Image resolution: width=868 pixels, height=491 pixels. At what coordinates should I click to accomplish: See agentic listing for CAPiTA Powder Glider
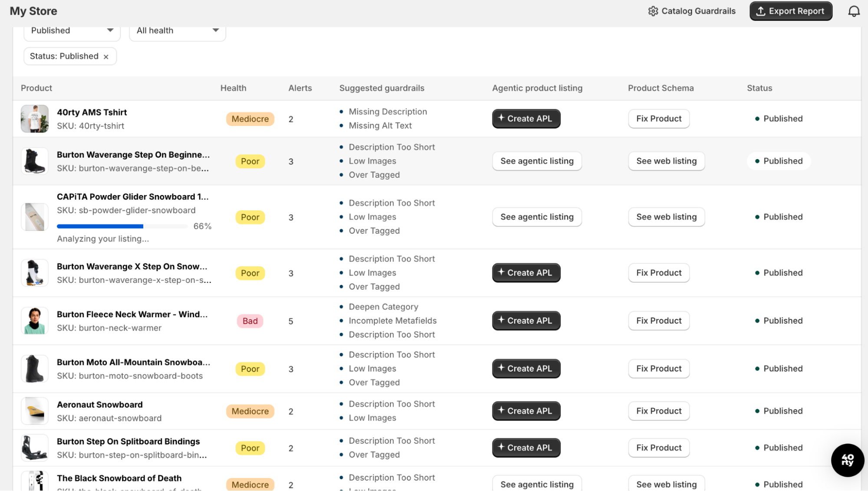pos(537,217)
